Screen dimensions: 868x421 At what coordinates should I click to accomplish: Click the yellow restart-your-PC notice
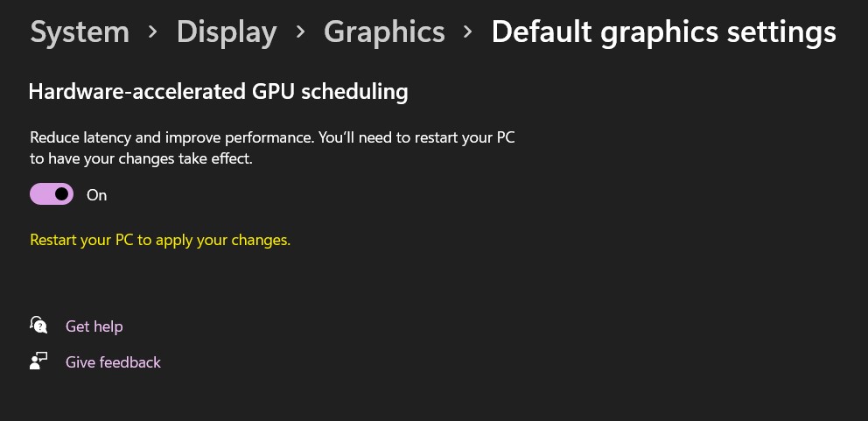pos(160,239)
